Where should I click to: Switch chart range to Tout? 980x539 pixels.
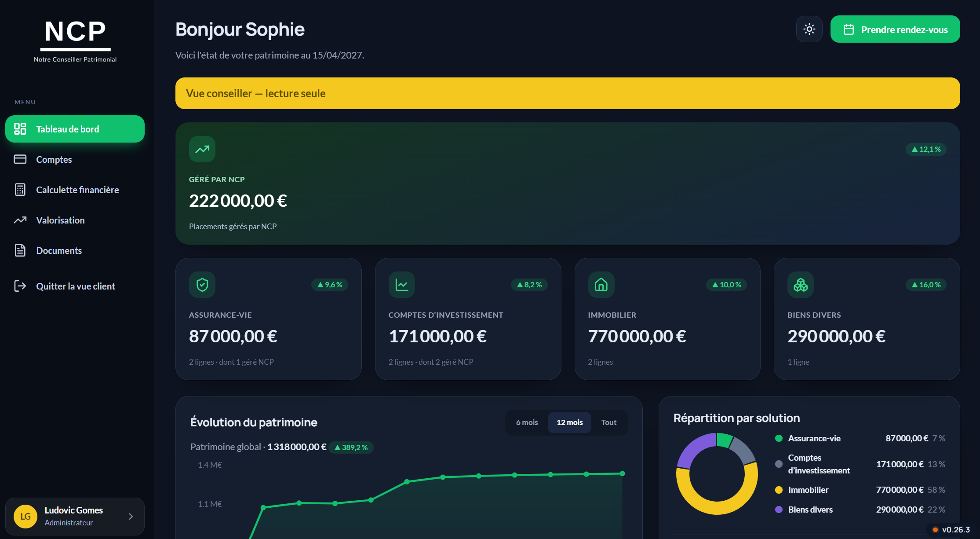(x=609, y=422)
